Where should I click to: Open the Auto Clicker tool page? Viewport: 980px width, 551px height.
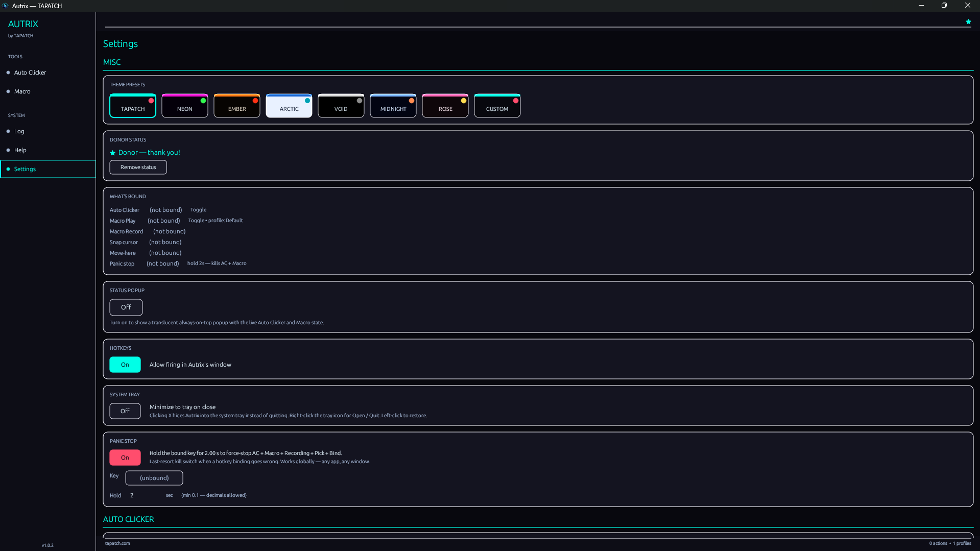click(x=48, y=73)
